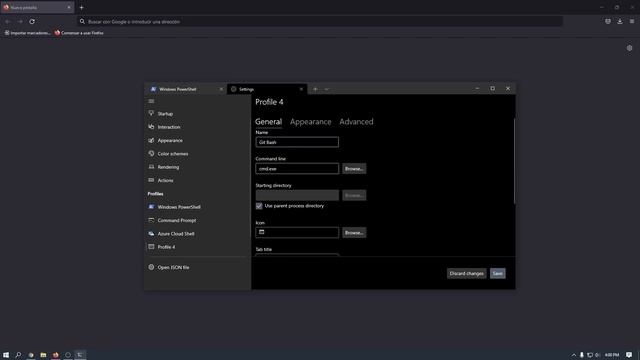Switch to the profile Appearance tab
Viewport: 640px width, 360px height.
(311, 122)
